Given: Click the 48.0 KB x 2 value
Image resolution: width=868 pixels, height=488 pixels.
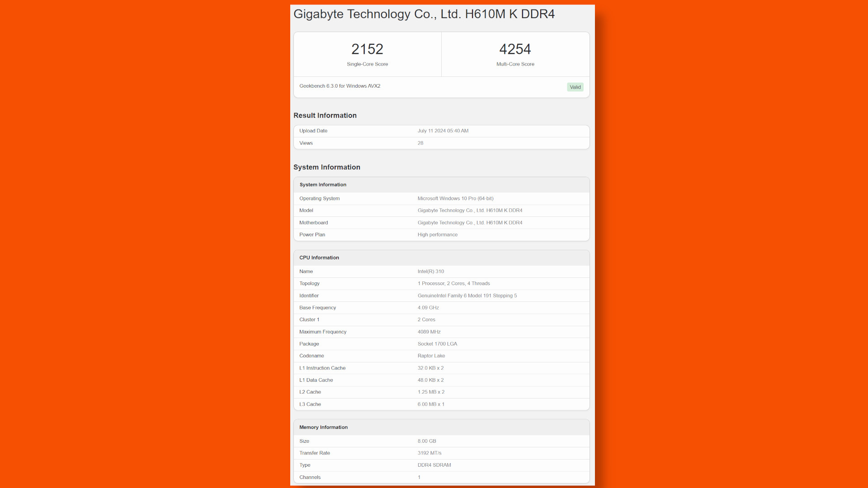Looking at the screenshot, I should tap(430, 380).
